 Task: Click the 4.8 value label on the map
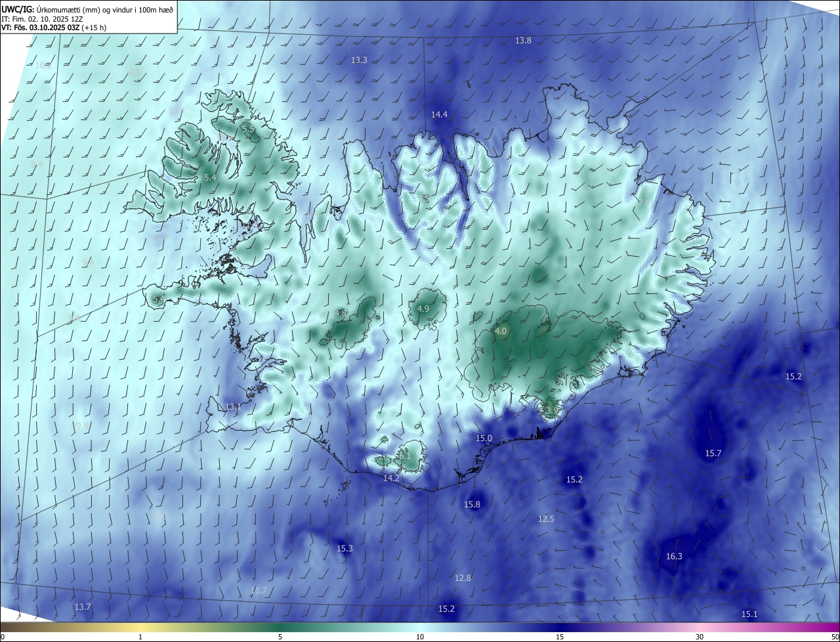coord(341,314)
